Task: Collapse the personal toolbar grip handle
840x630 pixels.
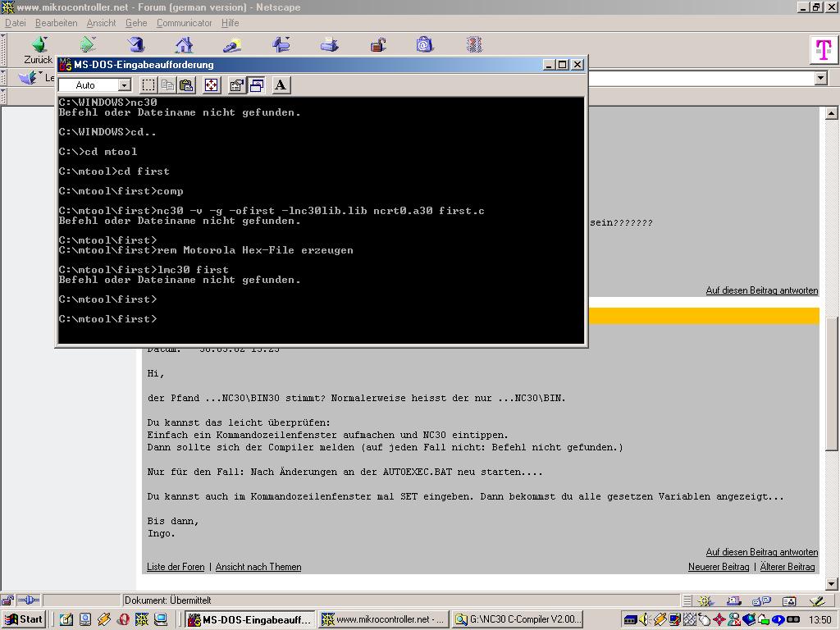Action: pos(3,96)
